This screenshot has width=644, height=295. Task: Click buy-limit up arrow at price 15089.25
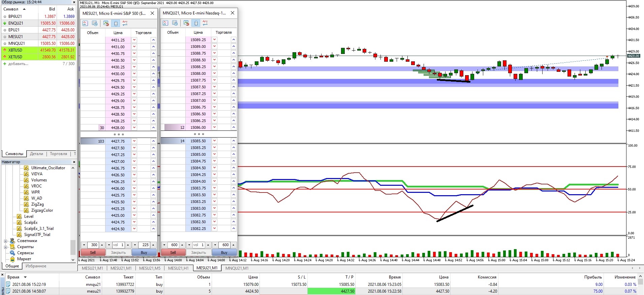(x=234, y=39)
